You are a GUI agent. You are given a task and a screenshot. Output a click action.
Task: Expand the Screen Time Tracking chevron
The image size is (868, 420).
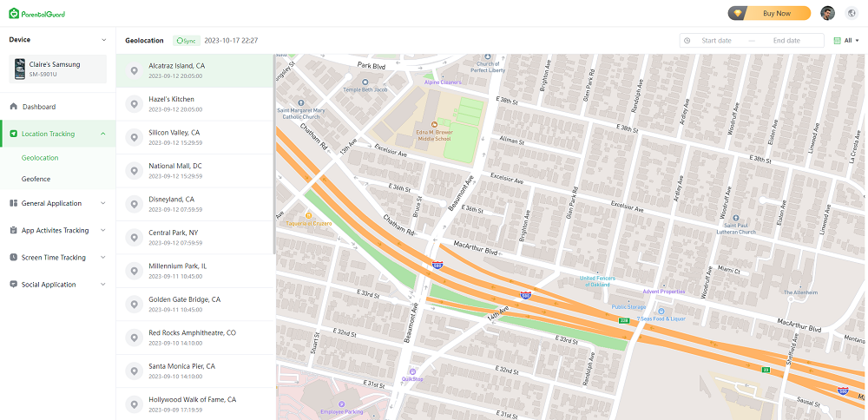[103, 258]
